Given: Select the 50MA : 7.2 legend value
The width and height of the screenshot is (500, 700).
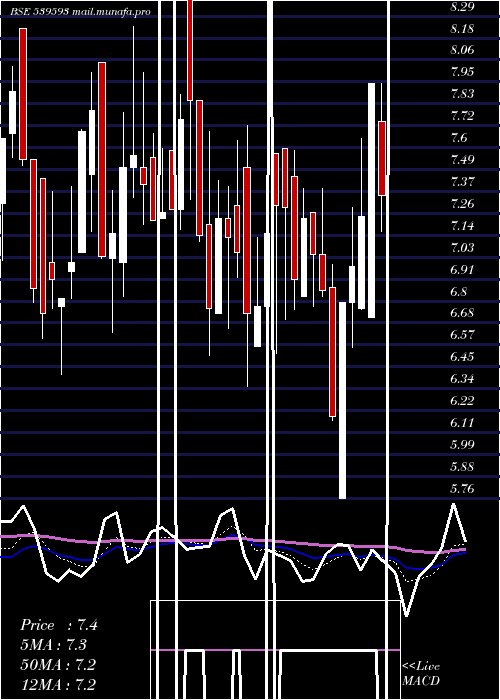Looking at the screenshot, I should point(58,665).
